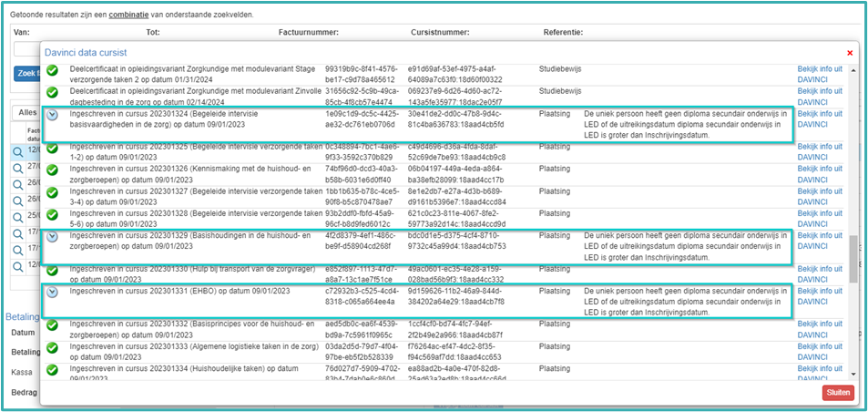Close the Davinci data cursist dialog with red X
Viewport: 868px width, 412px height.
[x=850, y=53]
